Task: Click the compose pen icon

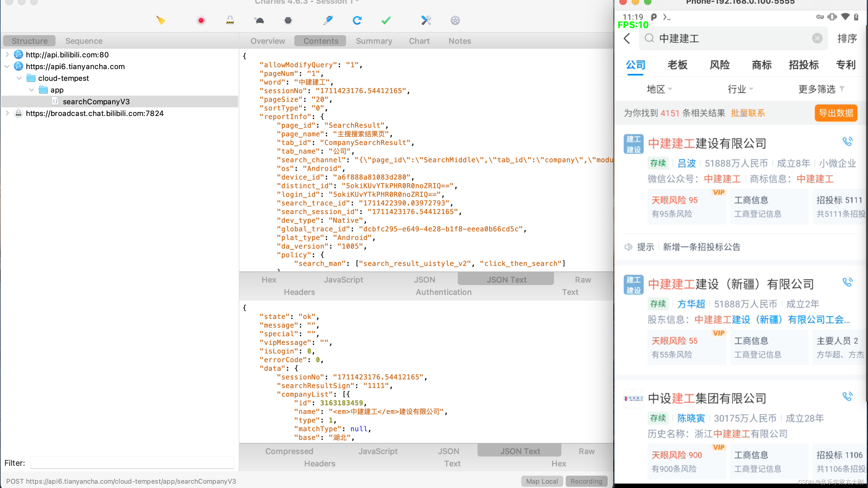Action: click(328, 20)
